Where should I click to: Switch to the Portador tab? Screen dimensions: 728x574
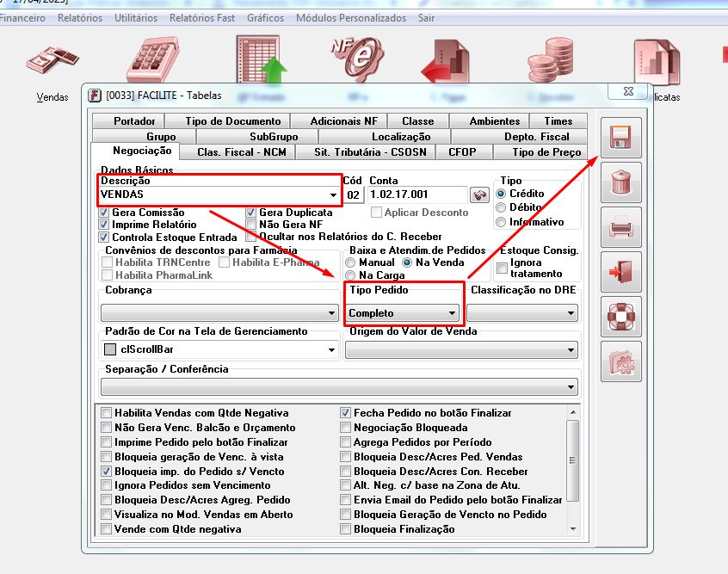point(128,120)
